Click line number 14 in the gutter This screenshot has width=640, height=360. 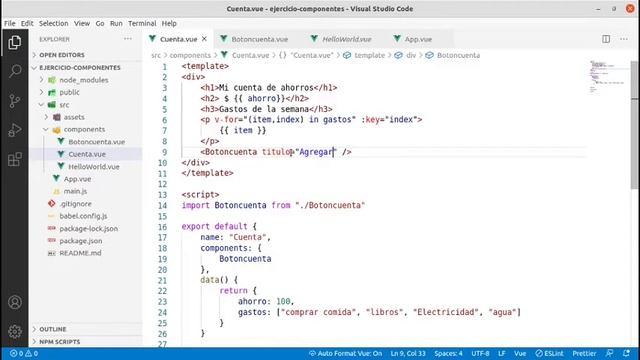[162, 205]
